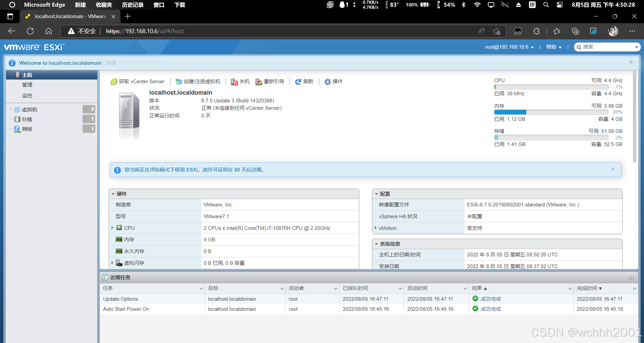
Task: Click the 主机 server icon in sidebar
Action: [18, 75]
